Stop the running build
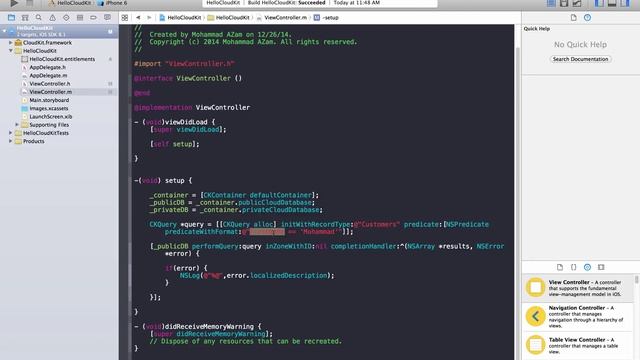Viewport: 640px width, 360px height. pos(29,3)
